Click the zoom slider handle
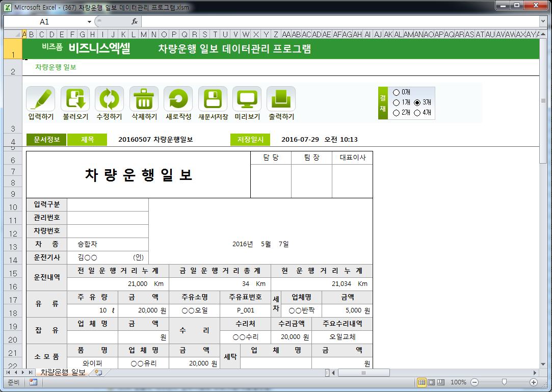552x392 pixels. pyautogui.click(x=504, y=382)
